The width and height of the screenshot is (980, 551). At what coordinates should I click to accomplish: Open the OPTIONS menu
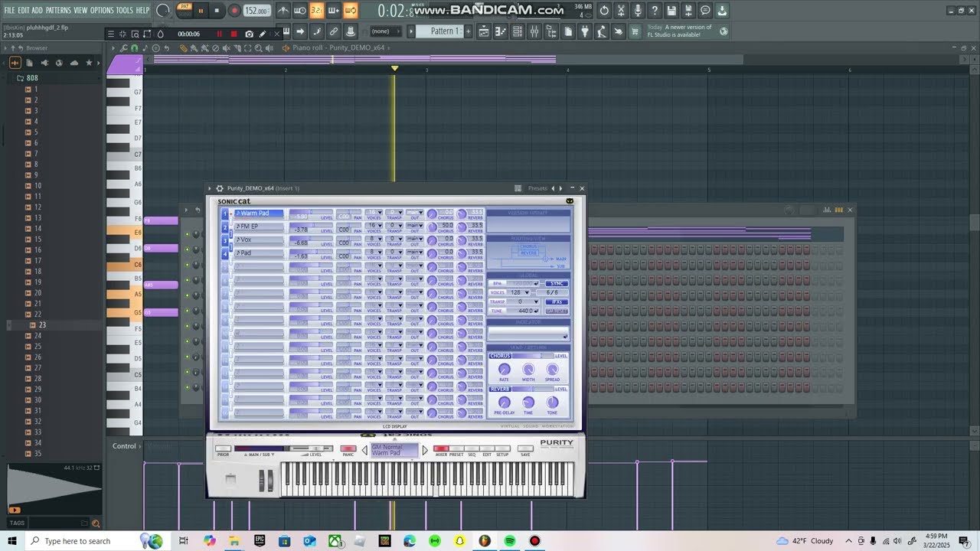(102, 10)
